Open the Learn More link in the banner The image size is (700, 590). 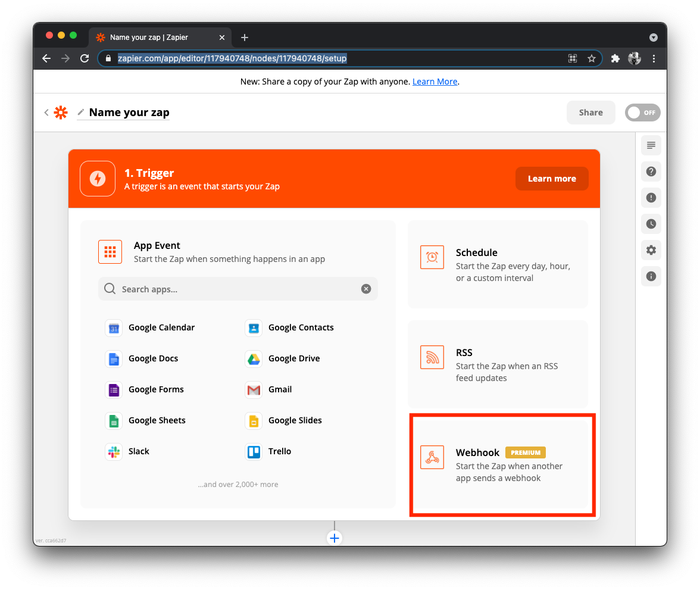(x=435, y=82)
